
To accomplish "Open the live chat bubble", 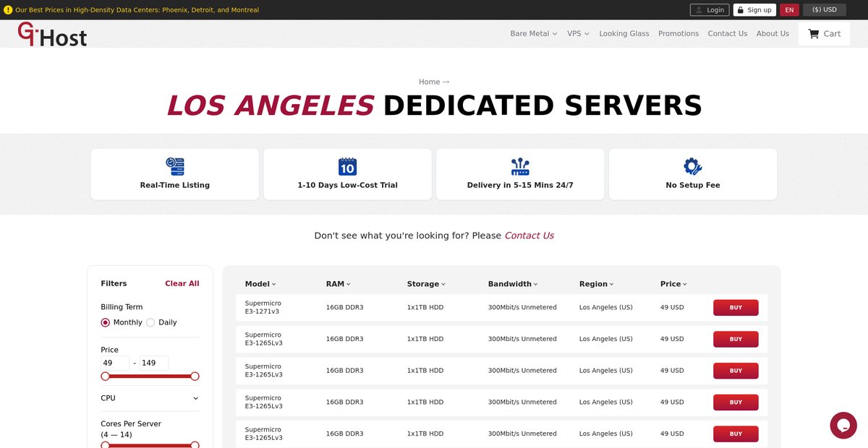I will [843, 426].
